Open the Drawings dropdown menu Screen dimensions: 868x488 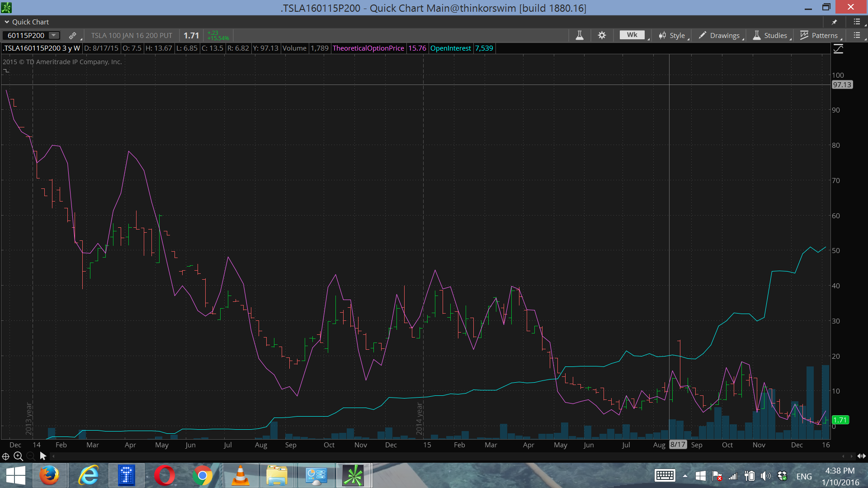click(x=720, y=35)
